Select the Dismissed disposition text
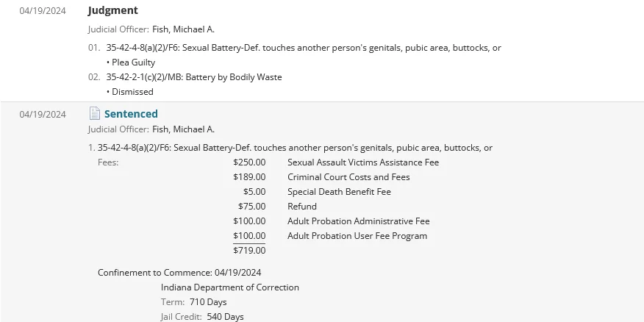 [x=132, y=92]
